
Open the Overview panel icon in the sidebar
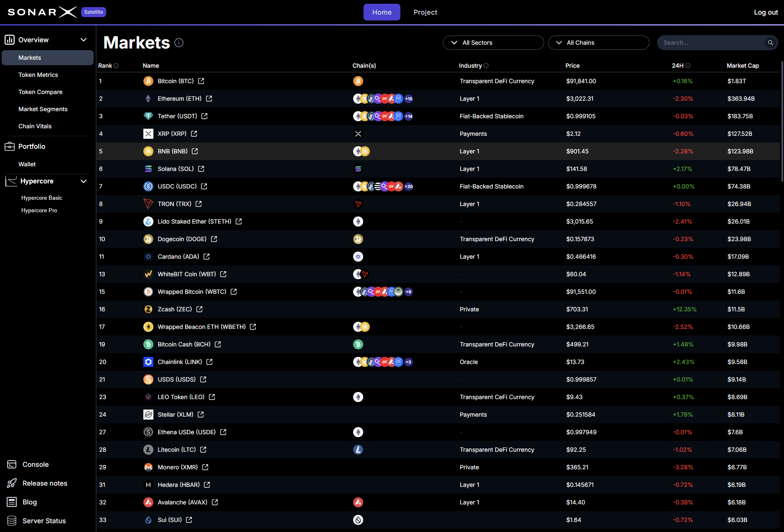click(10, 39)
